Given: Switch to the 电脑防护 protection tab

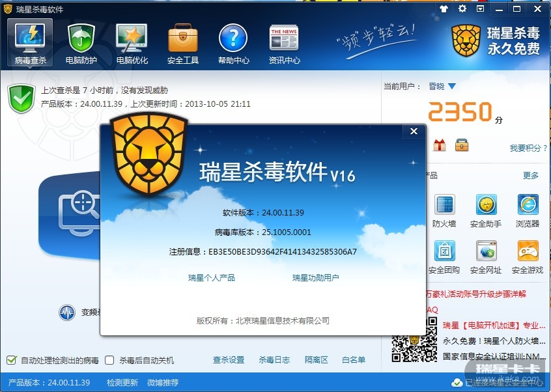Looking at the screenshot, I should point(81,43).
